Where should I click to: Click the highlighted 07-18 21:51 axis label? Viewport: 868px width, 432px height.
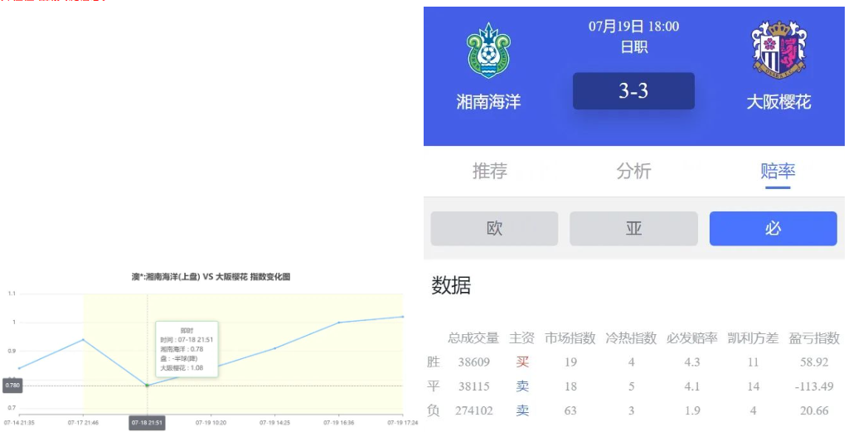coord(148,423)
